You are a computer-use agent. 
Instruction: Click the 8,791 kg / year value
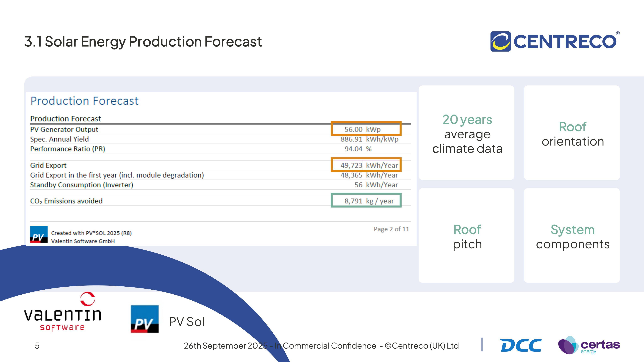pos(369,201)
